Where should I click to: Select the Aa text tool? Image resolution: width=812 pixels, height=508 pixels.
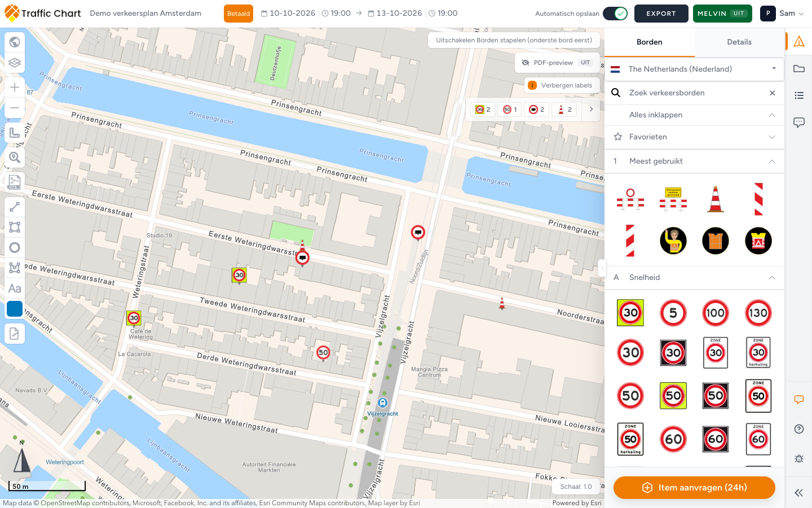(15, 288)
